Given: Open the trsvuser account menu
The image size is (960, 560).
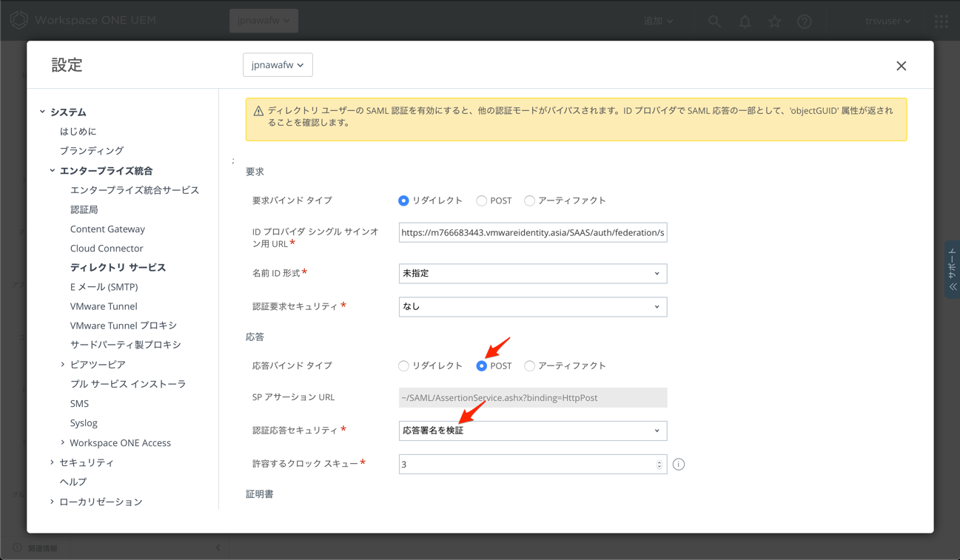Looking at the screenshot, I should (887, 21).
